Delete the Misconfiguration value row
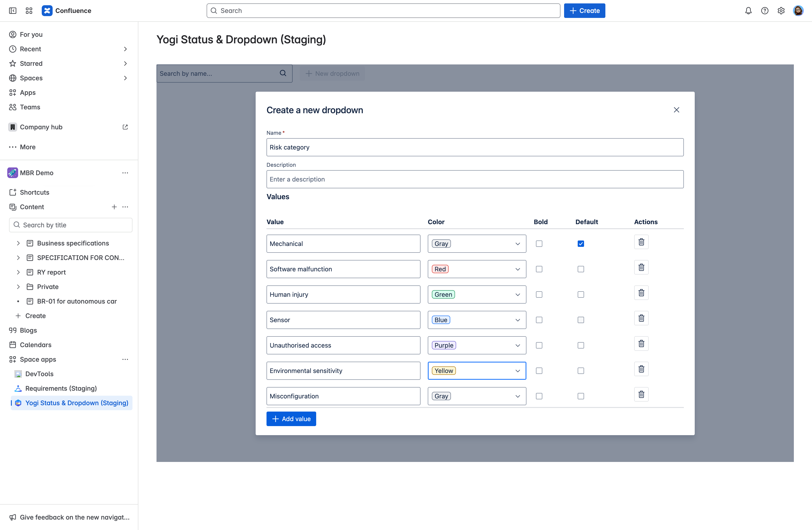The height and width of the screenshot is (530, 812). pyautogui.click(x=641, y=394)
